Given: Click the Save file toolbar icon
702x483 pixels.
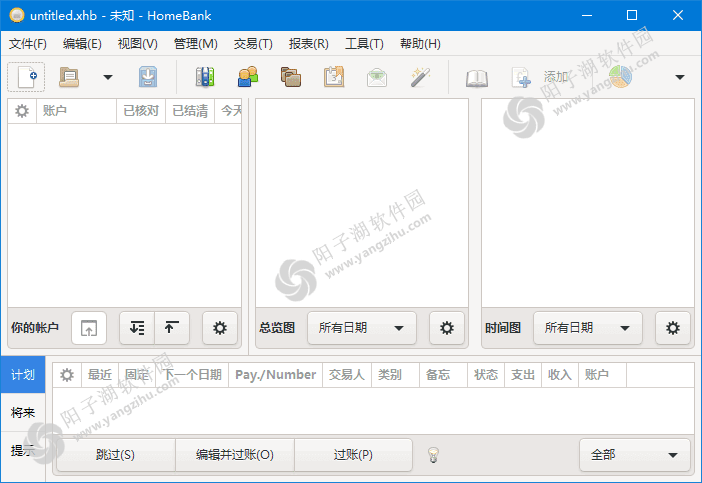Looking at the screenshot, I should tap(148, 77).
